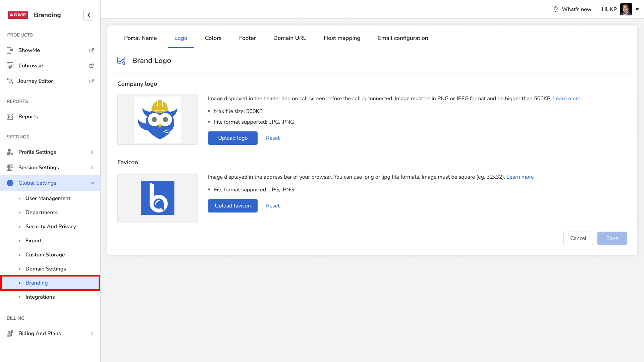
Task: Click the Global Settings globe icon
Action: pyautogui.click(x=10, y=183)
